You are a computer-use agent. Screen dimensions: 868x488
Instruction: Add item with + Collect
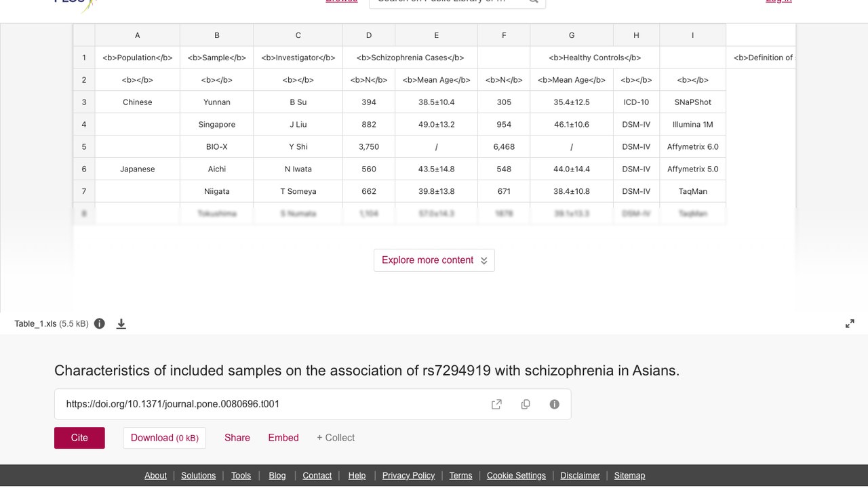(x=336, y=438)
